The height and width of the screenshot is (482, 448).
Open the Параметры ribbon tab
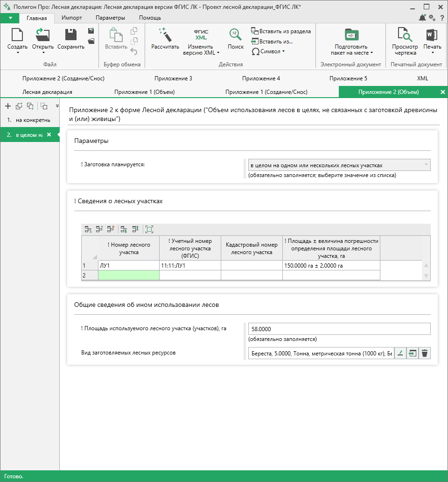tap(110, 18)
